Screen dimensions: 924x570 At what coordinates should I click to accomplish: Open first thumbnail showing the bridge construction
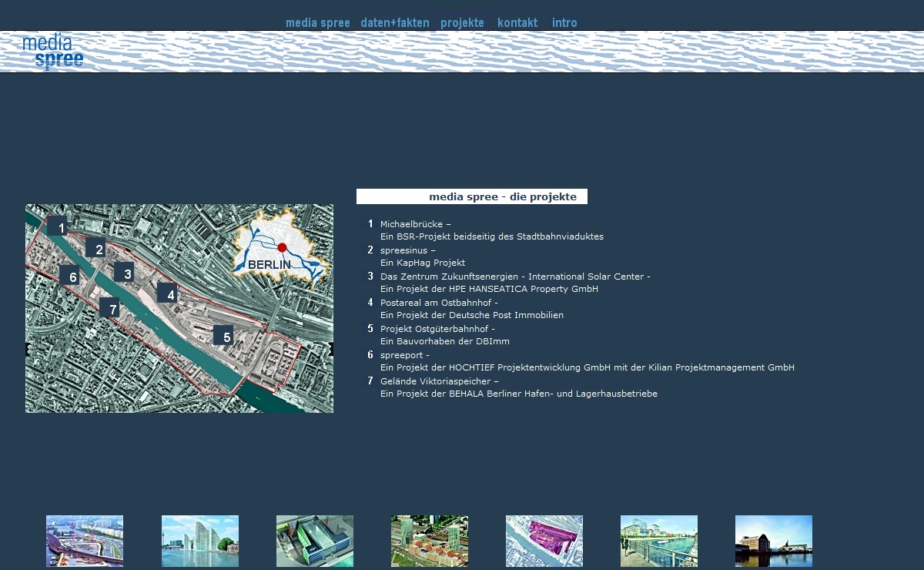(85, 541)
